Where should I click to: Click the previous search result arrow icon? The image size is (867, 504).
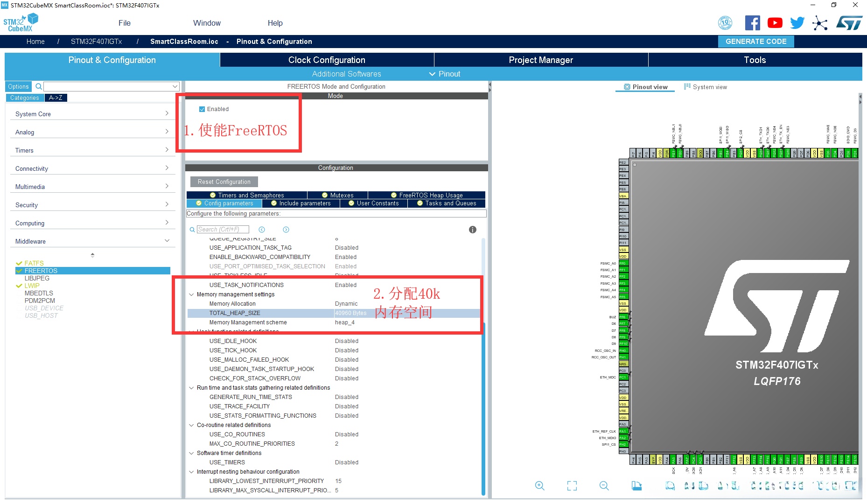(x=262, y=230)
